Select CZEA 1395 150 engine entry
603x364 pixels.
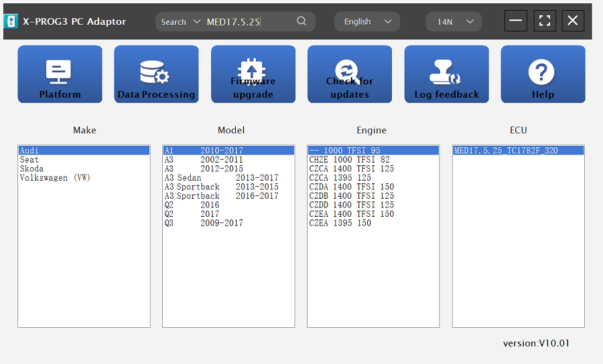pyautogui.click(x=340, y=223)
